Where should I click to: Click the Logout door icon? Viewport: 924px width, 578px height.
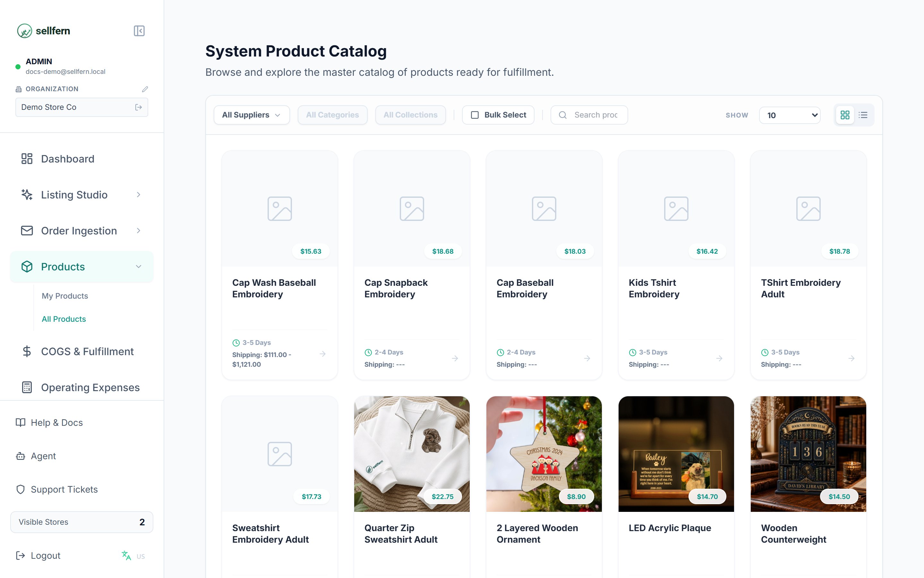pos(20,556)
